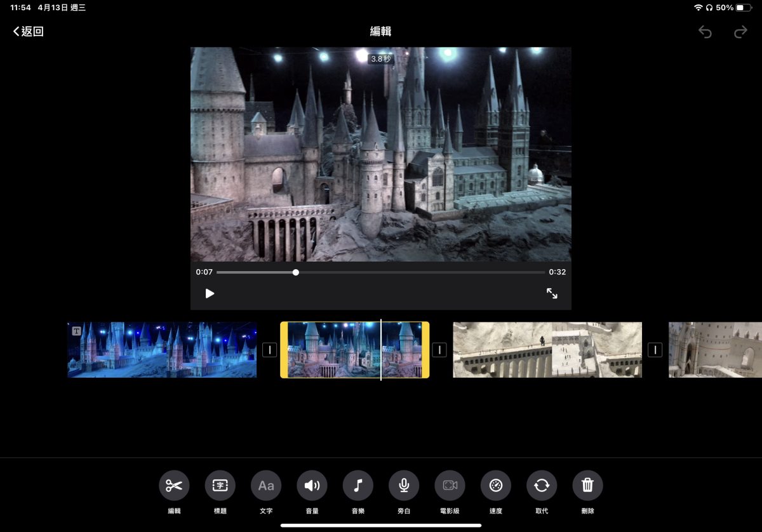Select the white bridge model clip
762x532 pixels.
547,350
